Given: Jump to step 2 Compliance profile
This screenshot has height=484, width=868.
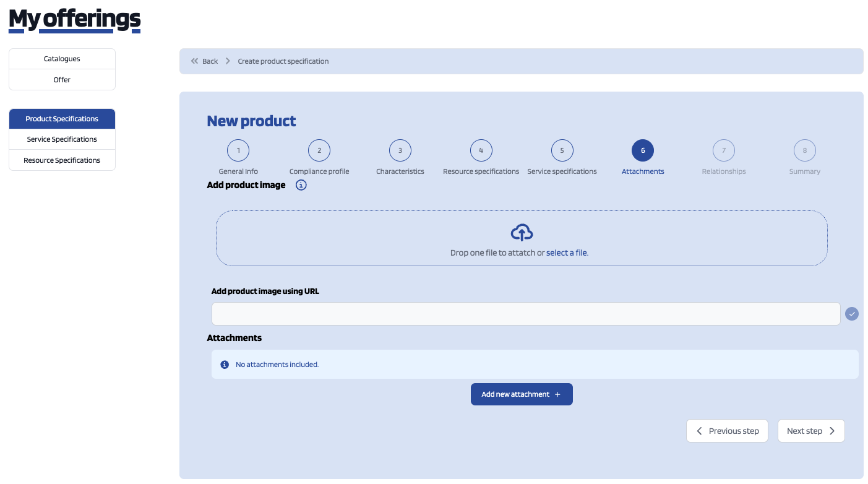Looking at the screenshot, I should pos(319,150).
